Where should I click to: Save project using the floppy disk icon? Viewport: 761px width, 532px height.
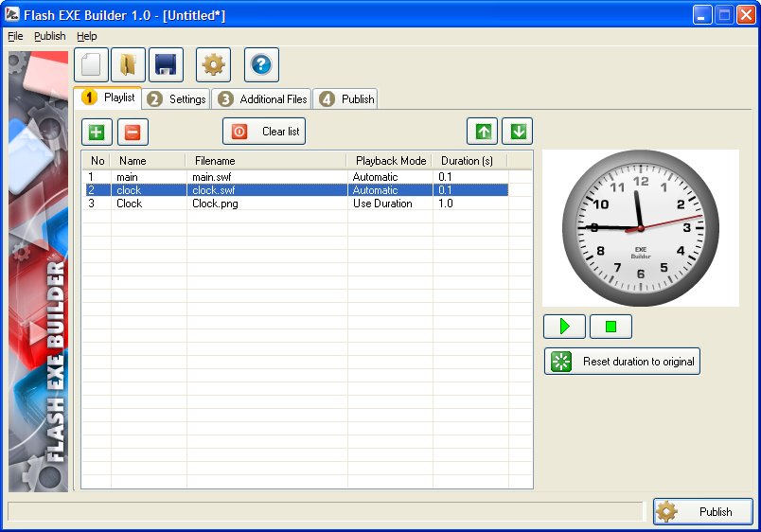166,64
